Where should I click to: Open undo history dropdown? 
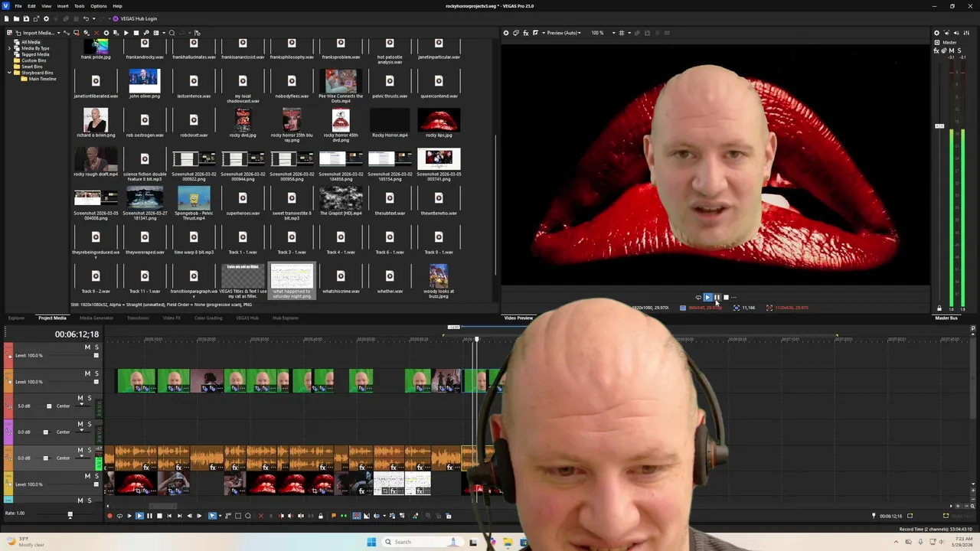(93, 18)
